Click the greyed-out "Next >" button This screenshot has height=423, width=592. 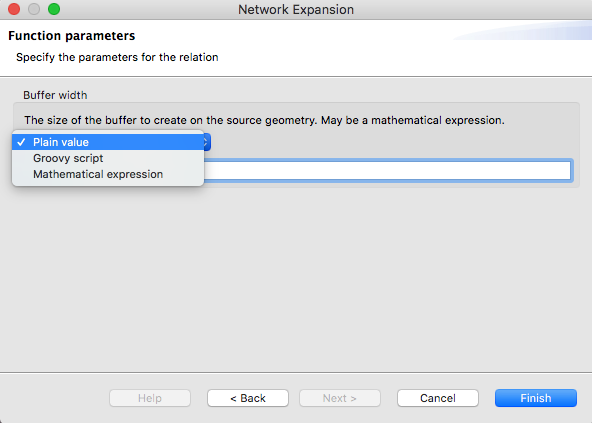click(x=340, y=398)
